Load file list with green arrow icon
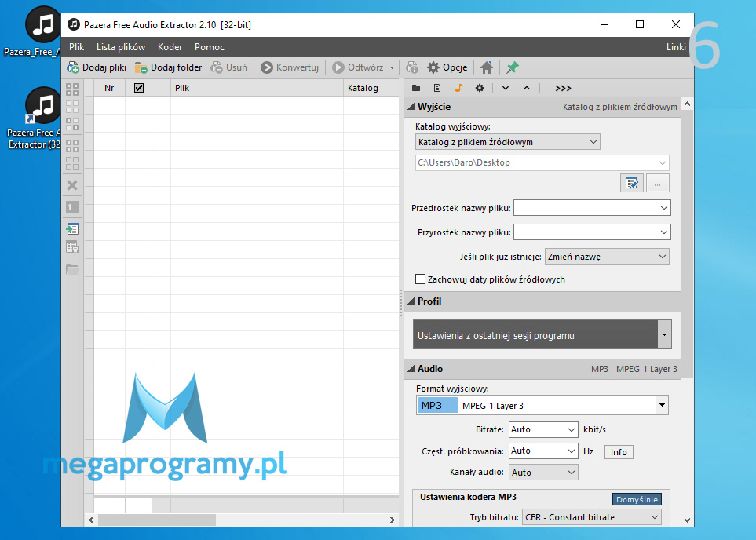Screen dimensions: 756x540 [x=72, y=229]
